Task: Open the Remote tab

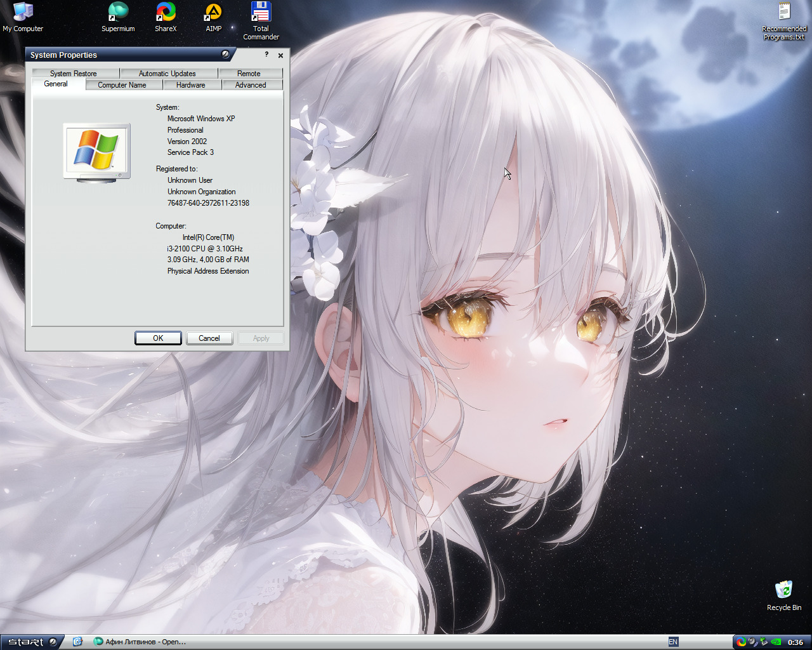Action: pos(249,74)
